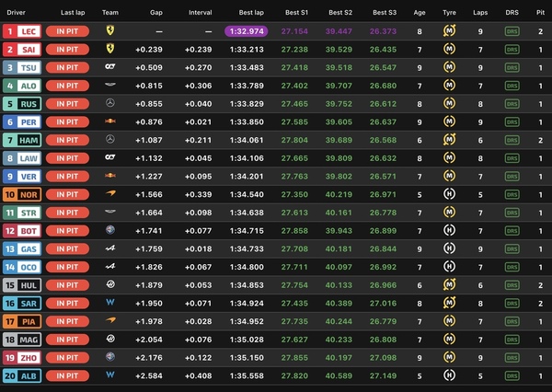552x392 pixels.
Task: Click the Ferrari logo in Leclerc's row
Action: (x=110, y=31)
